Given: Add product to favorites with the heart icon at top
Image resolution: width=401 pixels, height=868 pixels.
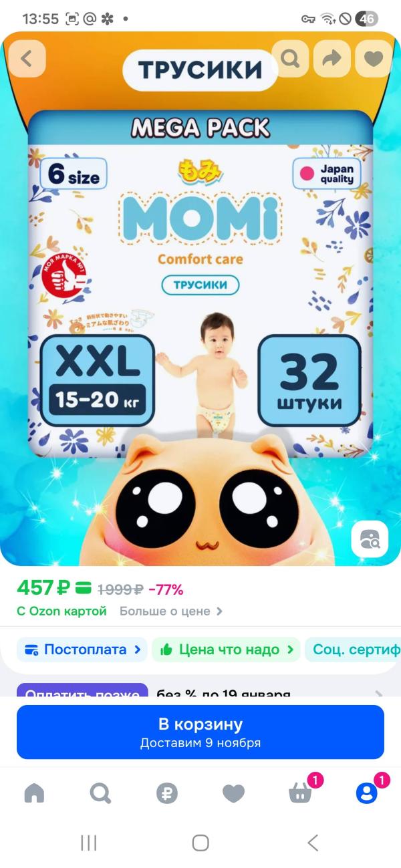Looking at the screenshot, I should [x=374, y=59].
